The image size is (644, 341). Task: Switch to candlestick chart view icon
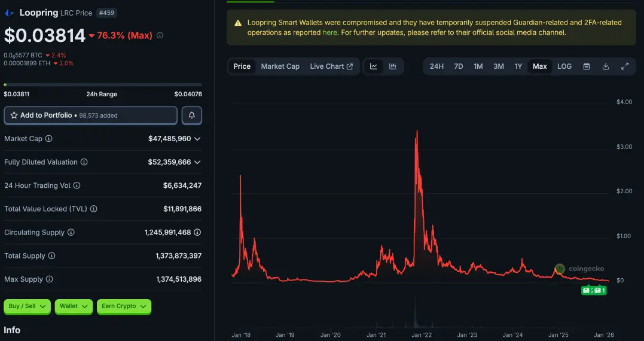coord(393,66)
